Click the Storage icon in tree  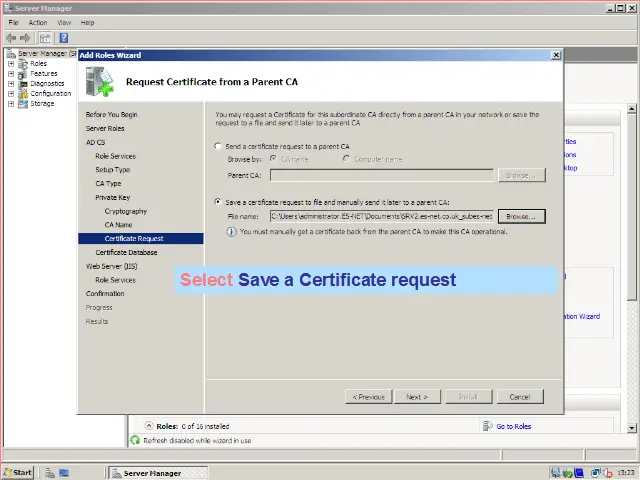[23, 104]
